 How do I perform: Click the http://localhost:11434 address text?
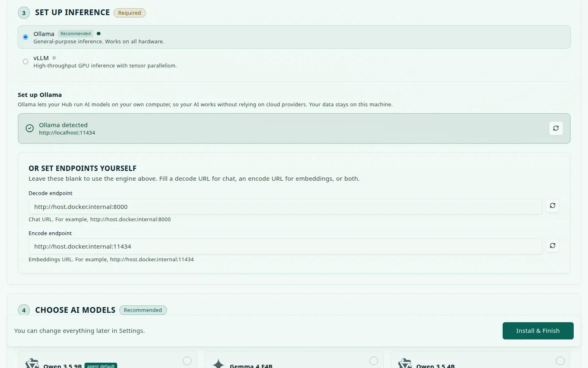point(67,133)
